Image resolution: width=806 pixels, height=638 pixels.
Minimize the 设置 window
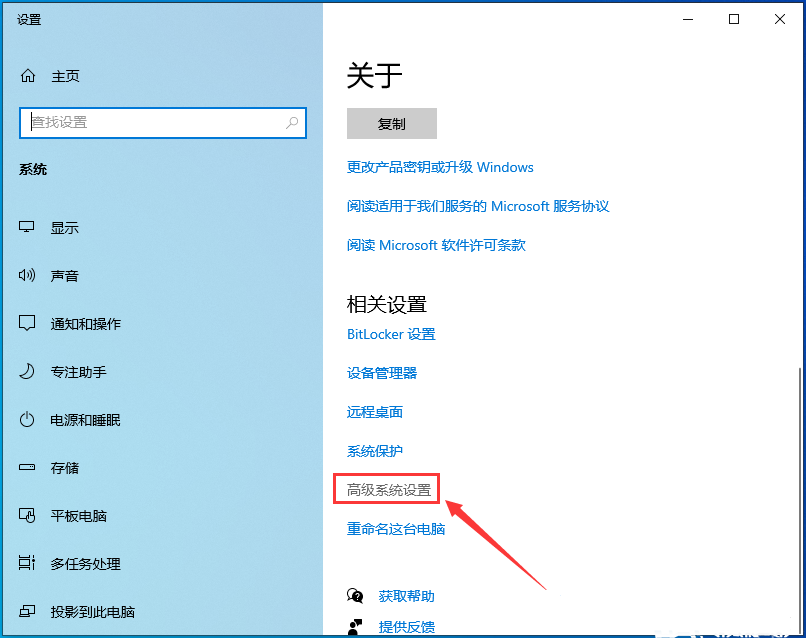pyautogui.click(x=688, y=20)
